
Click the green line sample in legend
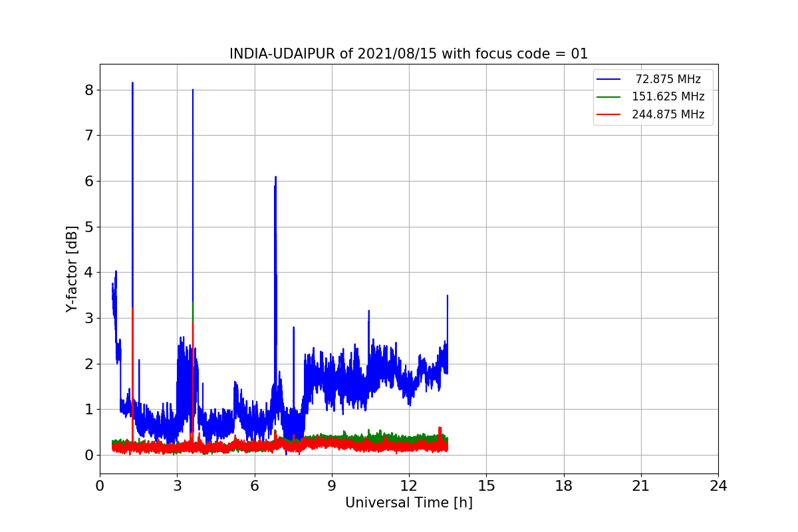(608, 96)
